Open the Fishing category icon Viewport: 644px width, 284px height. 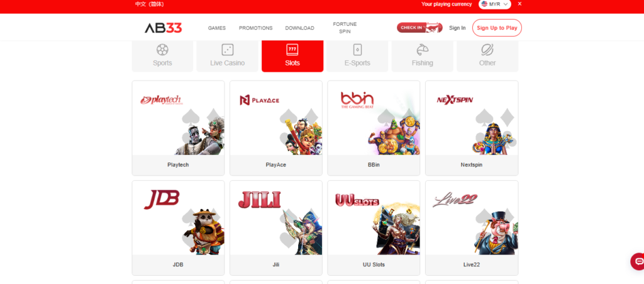(x=422, y=50)
